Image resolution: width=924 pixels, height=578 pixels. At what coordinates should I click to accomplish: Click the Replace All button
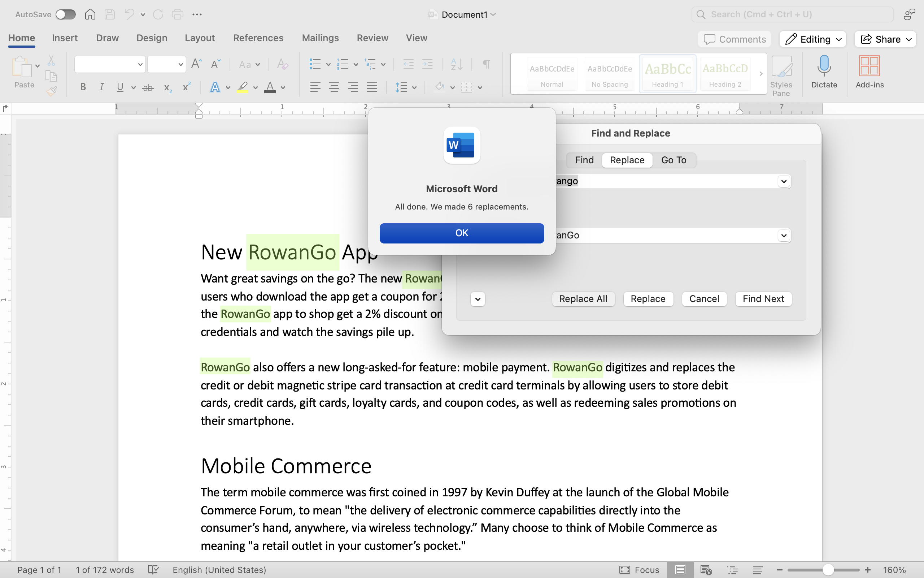[583, 299]
